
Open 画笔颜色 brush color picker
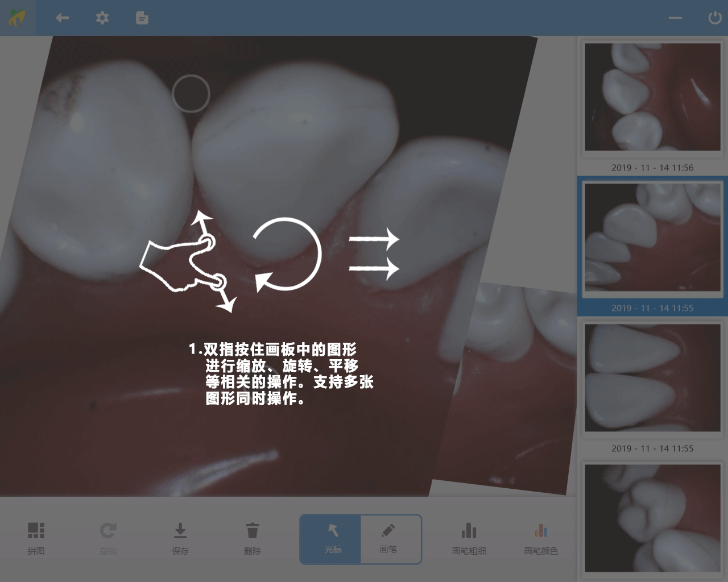coord(541,538)
